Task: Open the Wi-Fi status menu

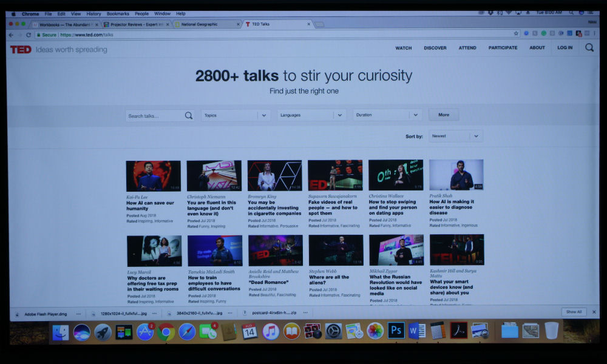Action: (509, 12)
